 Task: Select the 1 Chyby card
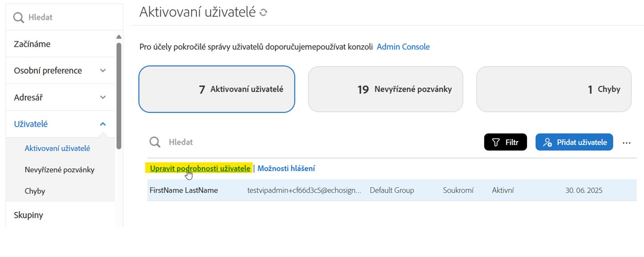click(x=554, y=89)
